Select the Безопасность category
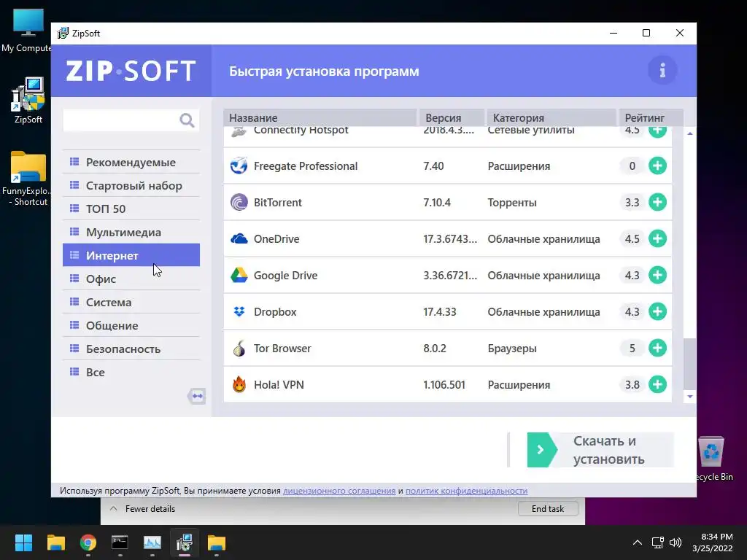This screenshot has height=560, width=747. click(x=131, y=349)
